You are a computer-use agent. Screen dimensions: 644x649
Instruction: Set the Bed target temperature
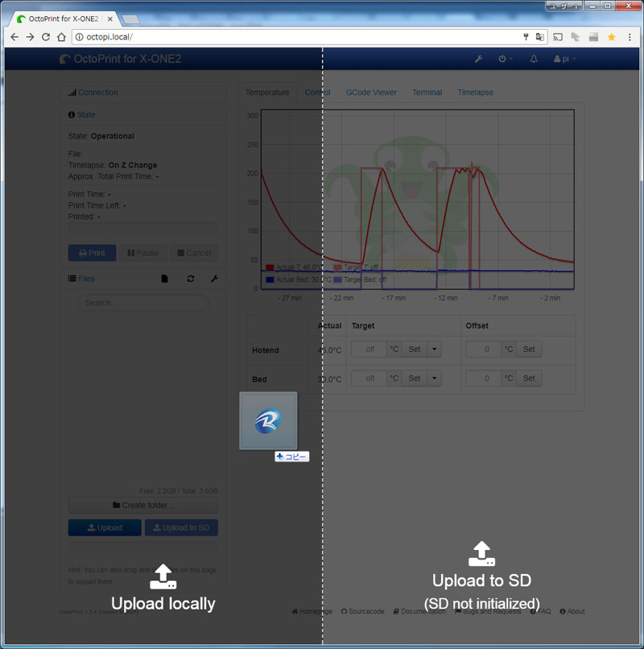click(x=415, y=378)
